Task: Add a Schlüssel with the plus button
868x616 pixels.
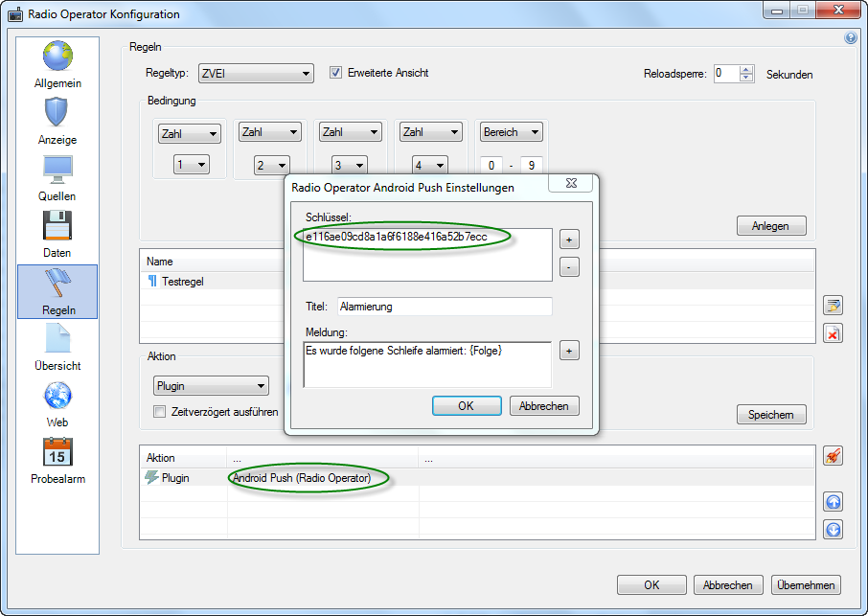Action: 569,240
